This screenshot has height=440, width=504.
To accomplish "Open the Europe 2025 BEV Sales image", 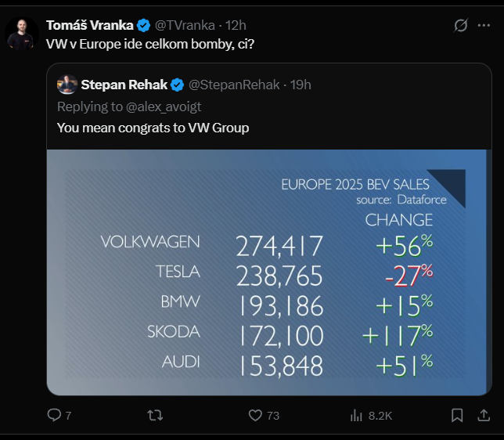I will tap(269, 272).
